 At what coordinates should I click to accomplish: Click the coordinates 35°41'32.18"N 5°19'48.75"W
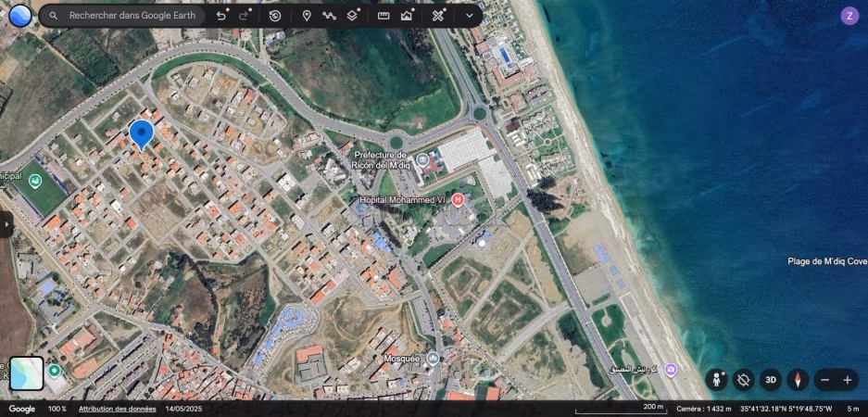pyautogui.click(x=786, y=409)
